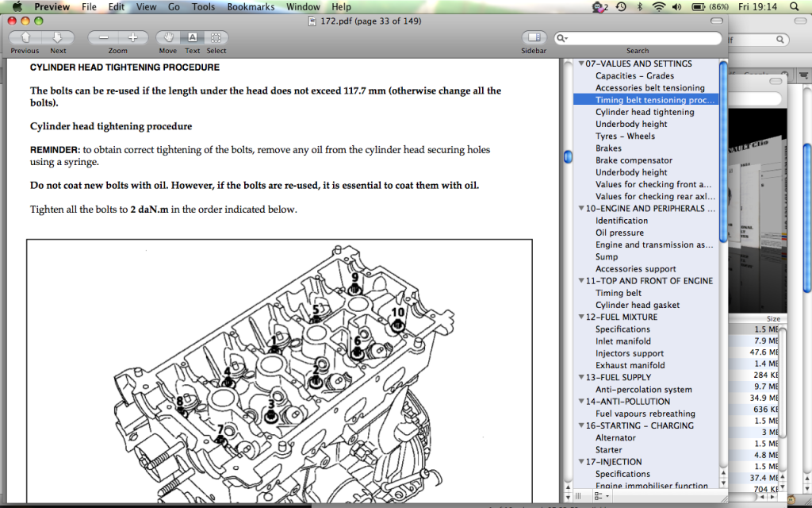The width and height of the screenshot is (812, 508).
Task: Choose the rectangular Select tool
Action: (216, 37)
